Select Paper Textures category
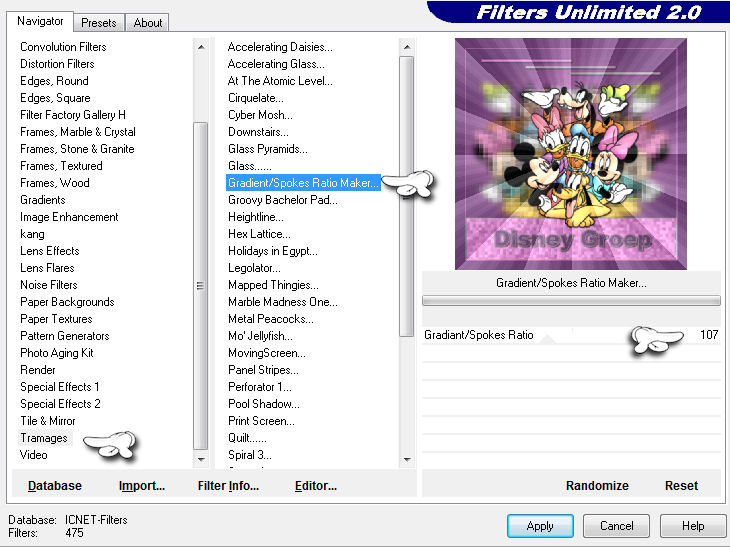Image resolution: width=730 pixels, height=547 pixels. [x=56, y=319]
